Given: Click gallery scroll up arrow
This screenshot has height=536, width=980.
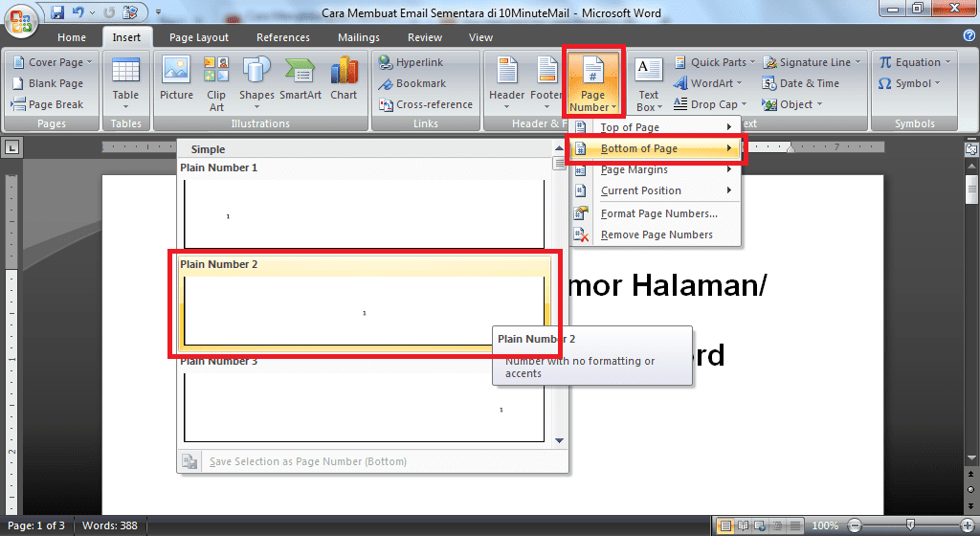Looking at the screenshot, I should point(559,148).
